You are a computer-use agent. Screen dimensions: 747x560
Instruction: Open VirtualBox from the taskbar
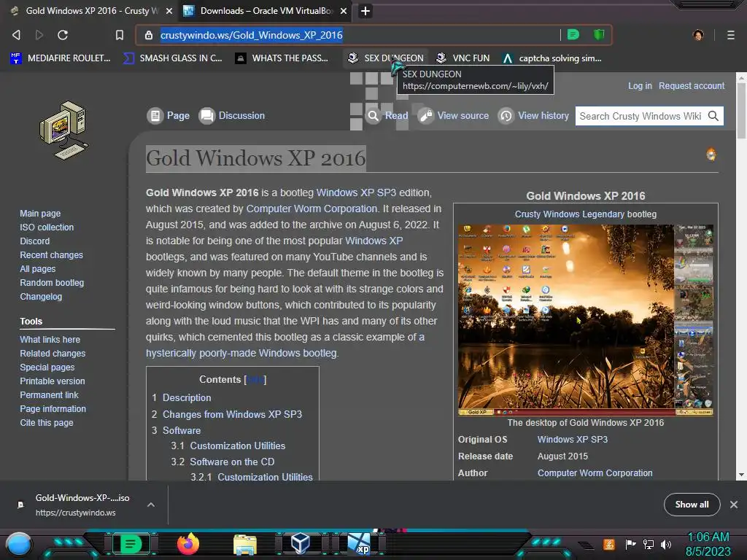301,544
